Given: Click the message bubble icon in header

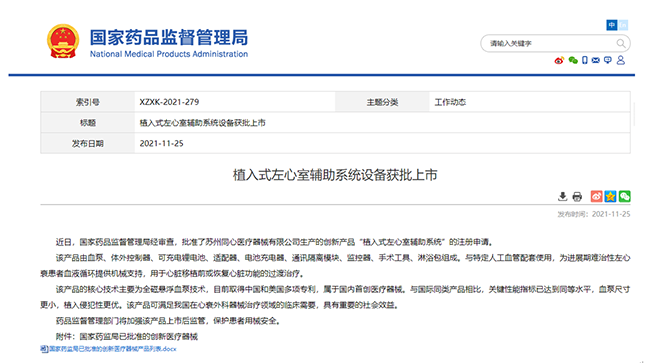Looking at the screenshot, I should click(608, 60).
